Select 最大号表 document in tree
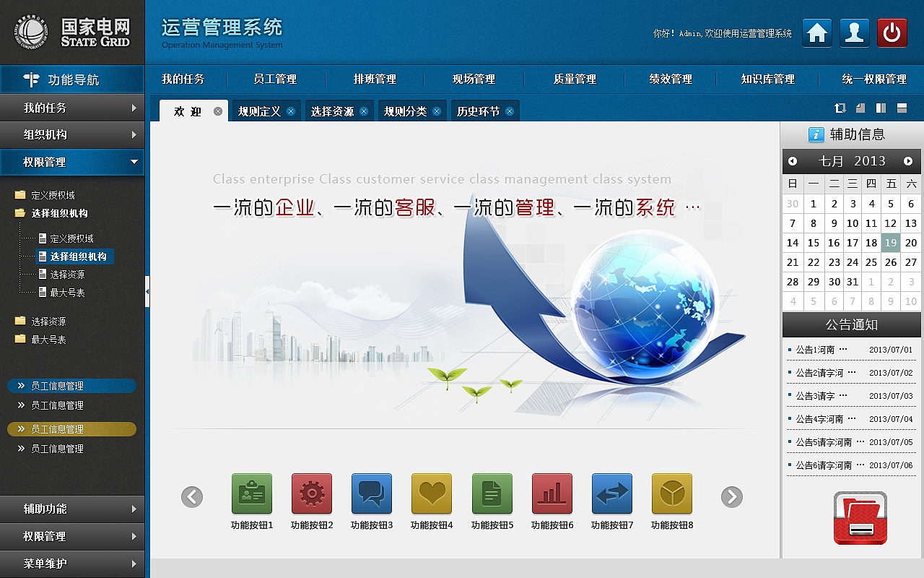The width and height of the screenshot is (924, 578). point(62,293)
